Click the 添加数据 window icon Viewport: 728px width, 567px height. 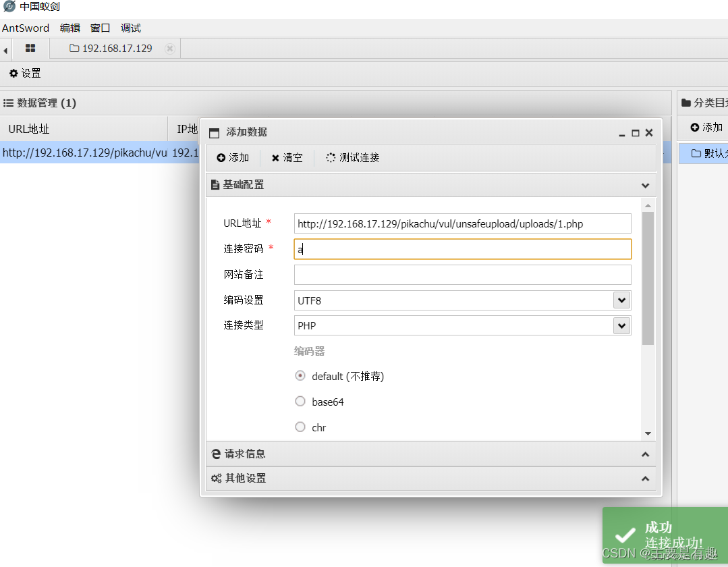(x=214, y=133)
